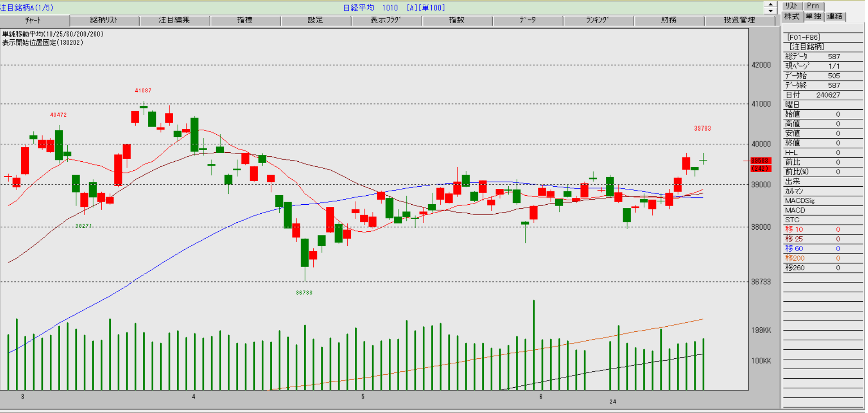Click the 単純移動平均(10/25/60/200/260) label
Viewport: 868px width, 413px height.
[53, 34]
